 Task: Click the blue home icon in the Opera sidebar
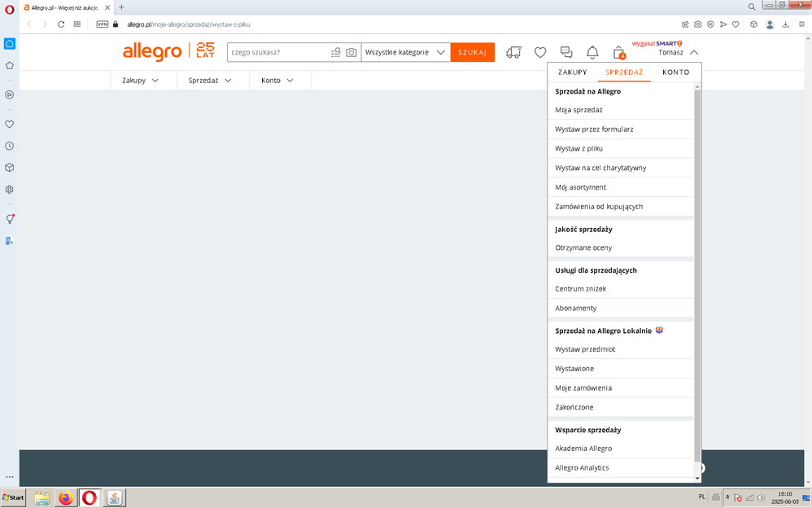click(9, 43)
